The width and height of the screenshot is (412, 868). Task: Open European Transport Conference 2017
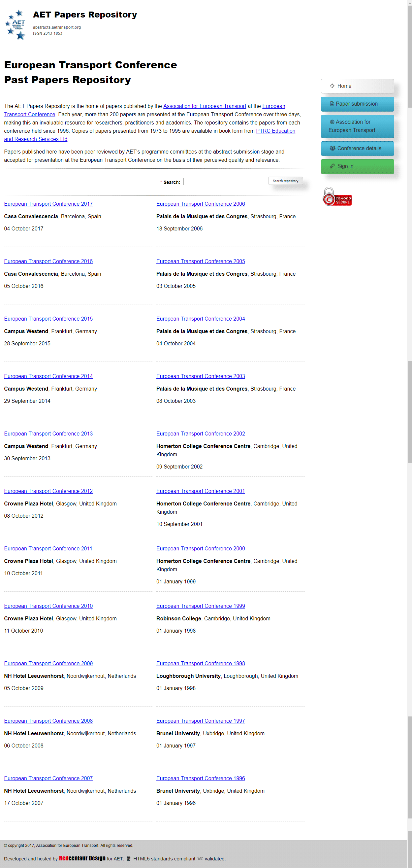point(48,204)
